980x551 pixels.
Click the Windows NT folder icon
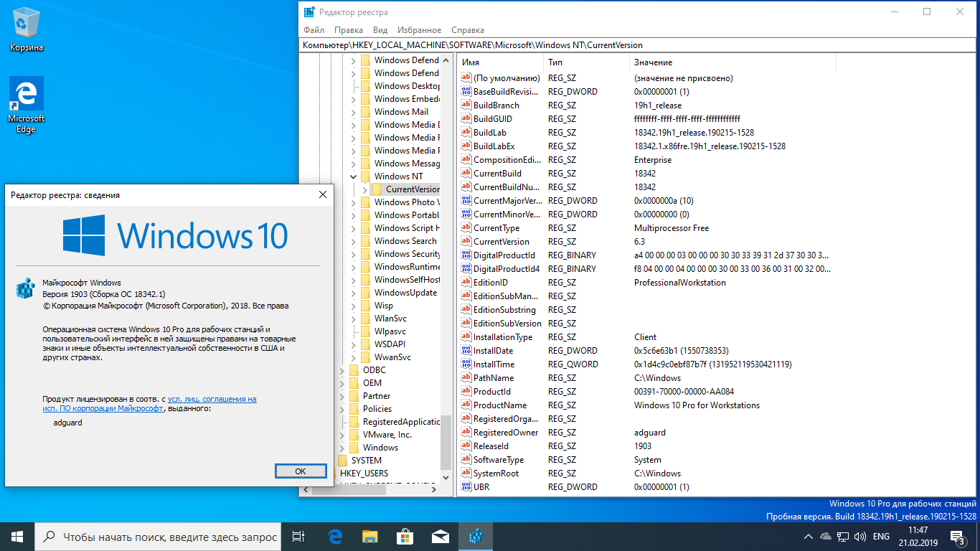pos(365,176)
